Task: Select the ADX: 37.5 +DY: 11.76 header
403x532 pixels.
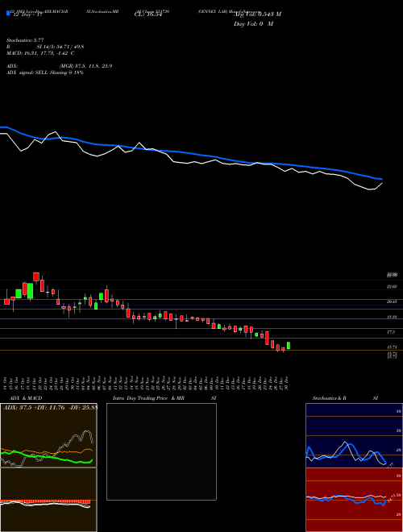Action: click(x=50, y=408)
